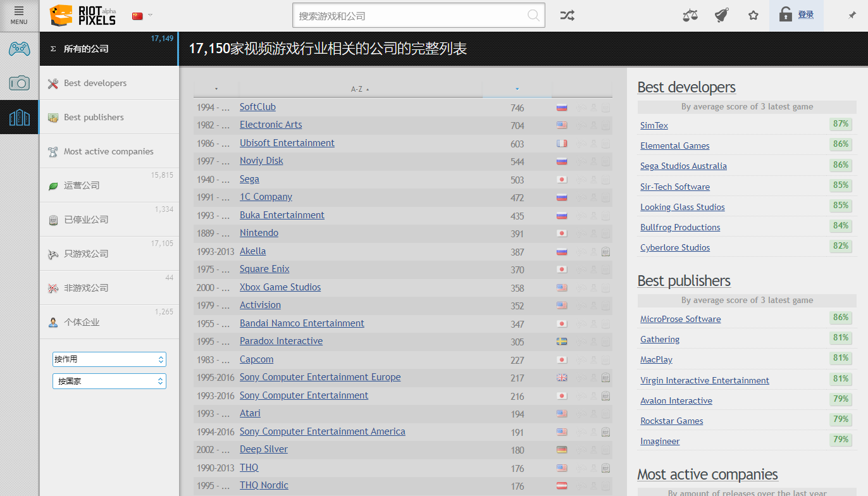Image resolution: width=868 pixels, height=496 pixels.
Task: Open MicroProse Software publisher link
Action: coord(681,319)
